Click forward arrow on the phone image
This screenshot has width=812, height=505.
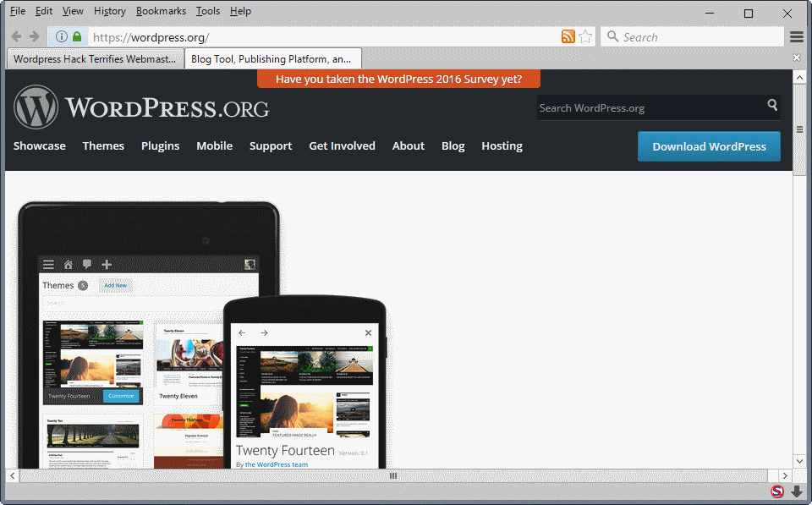coord(264,333)
